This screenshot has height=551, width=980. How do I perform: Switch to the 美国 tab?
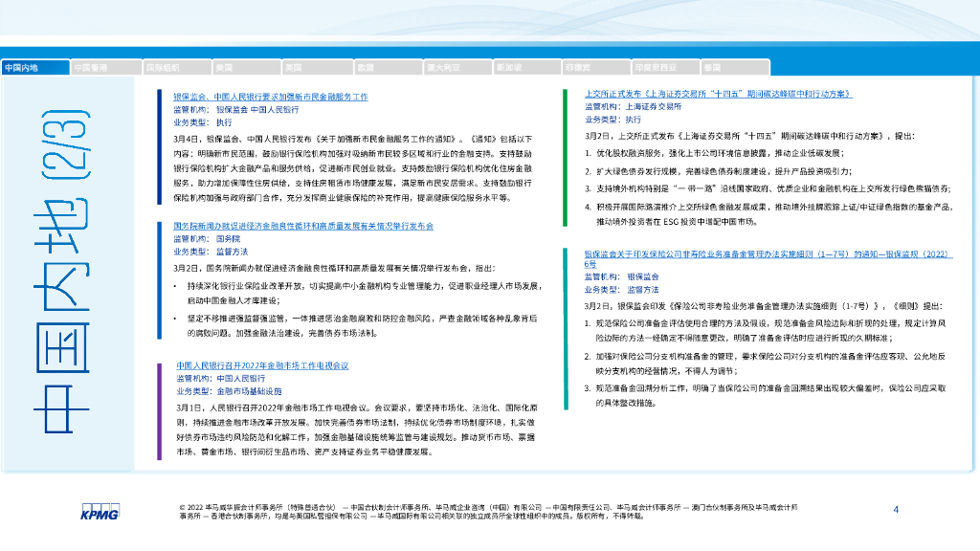pyautogui.click(x=247, y=68)
